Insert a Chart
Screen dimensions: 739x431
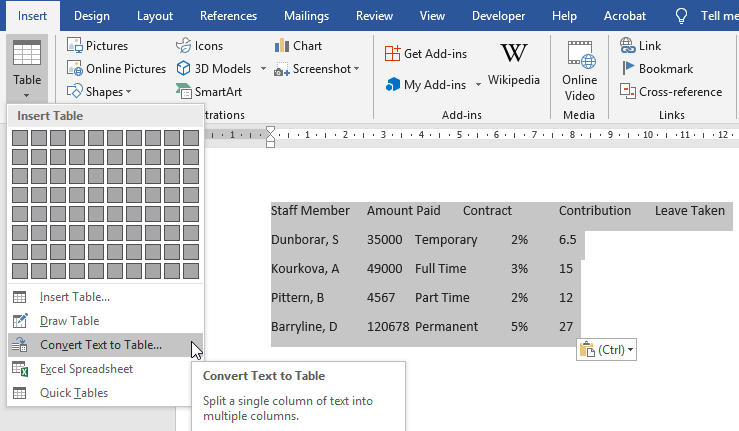[282, 46]
